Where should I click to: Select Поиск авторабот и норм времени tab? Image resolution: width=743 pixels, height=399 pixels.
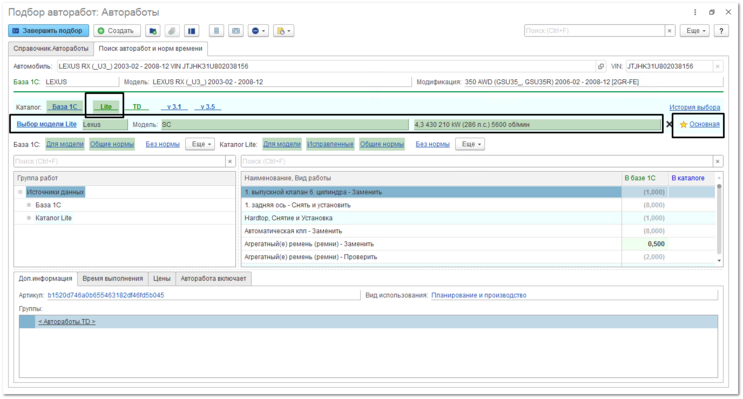click(x=150, y=48)
